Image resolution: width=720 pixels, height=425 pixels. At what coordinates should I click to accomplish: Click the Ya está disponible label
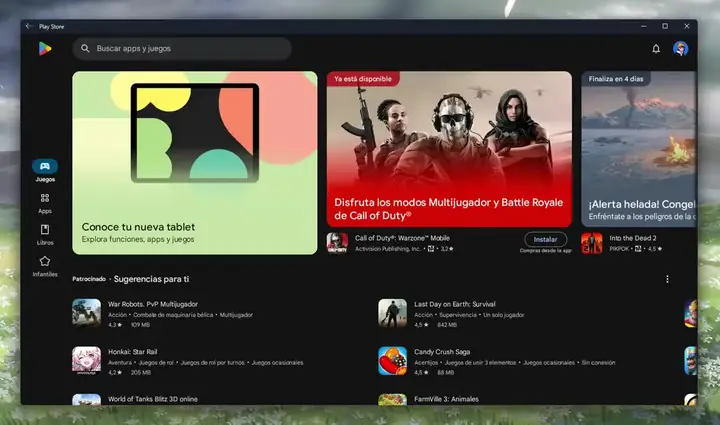[x=363, y=79]
